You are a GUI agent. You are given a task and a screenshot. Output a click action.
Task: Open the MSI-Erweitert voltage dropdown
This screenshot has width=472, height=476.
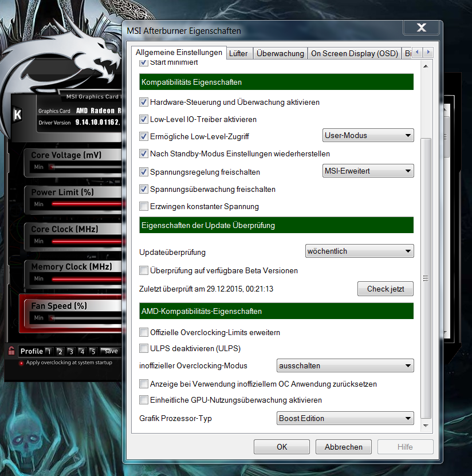point(368,171)
